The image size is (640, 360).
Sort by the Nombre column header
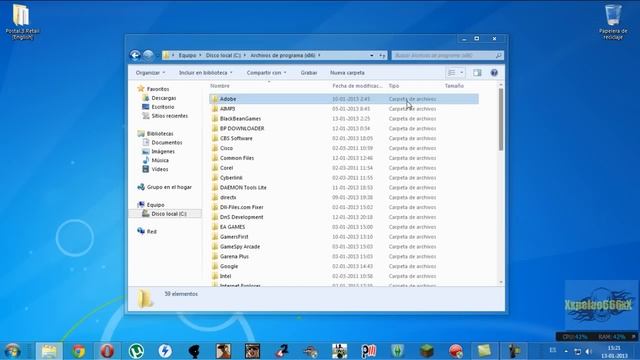coord(220,86)
